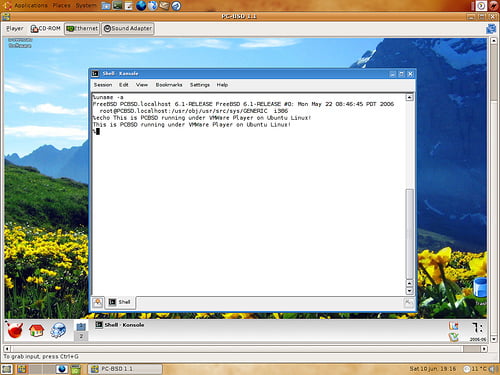Open the System menu in Ubuntu panel
The image size is (500, 375).
tap(86, 6)
